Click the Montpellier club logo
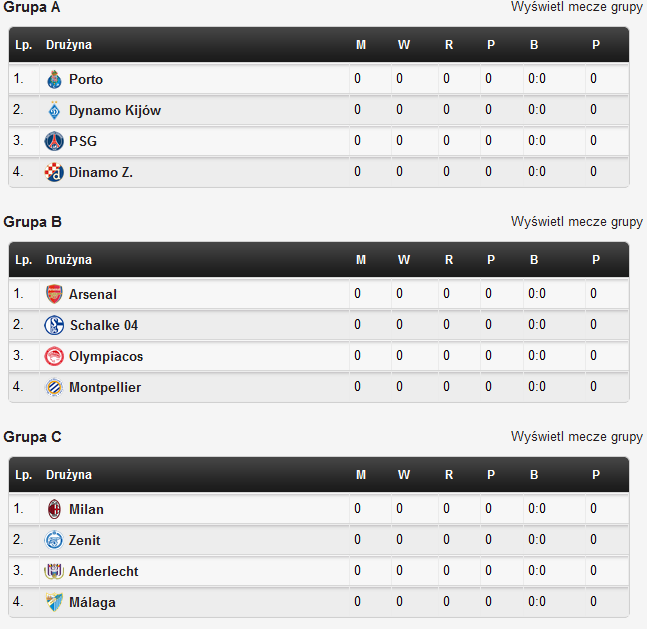Viewport: 647px width, 629px height. [x=54, y=387]
